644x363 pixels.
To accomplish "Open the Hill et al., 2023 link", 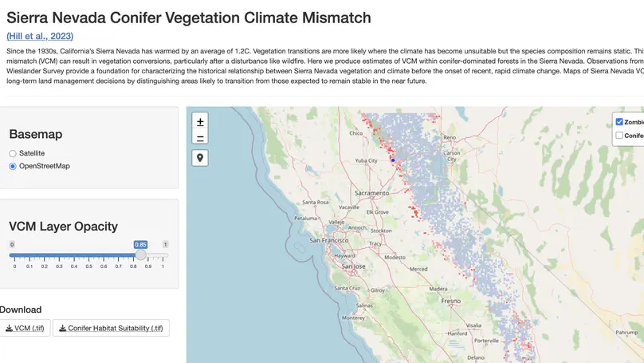I will point(40,36).
